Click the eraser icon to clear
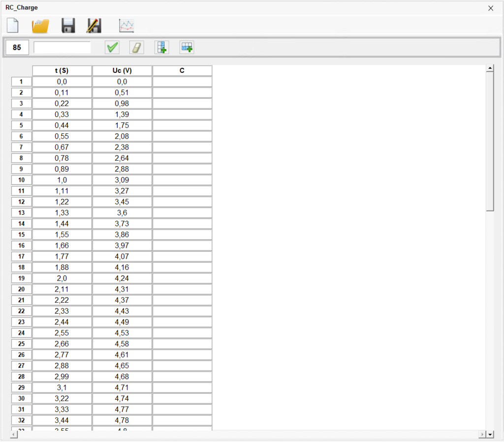This screenshot has width=504, height=442. (x=137, y=47)
